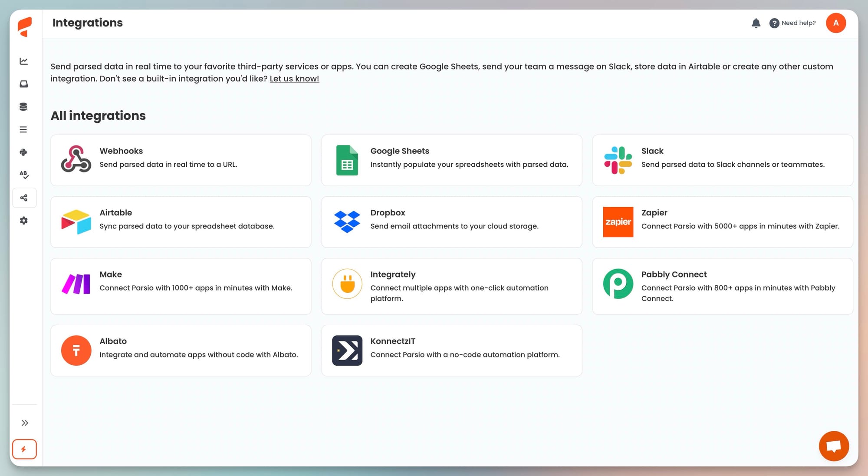Click 'Send parsed data to Slack channels or teammates.'
868x476 pixels.
[733, 165]
